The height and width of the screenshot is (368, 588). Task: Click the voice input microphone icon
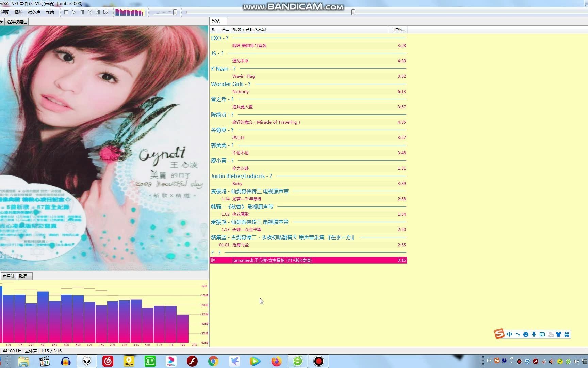[x=534, y=334]
